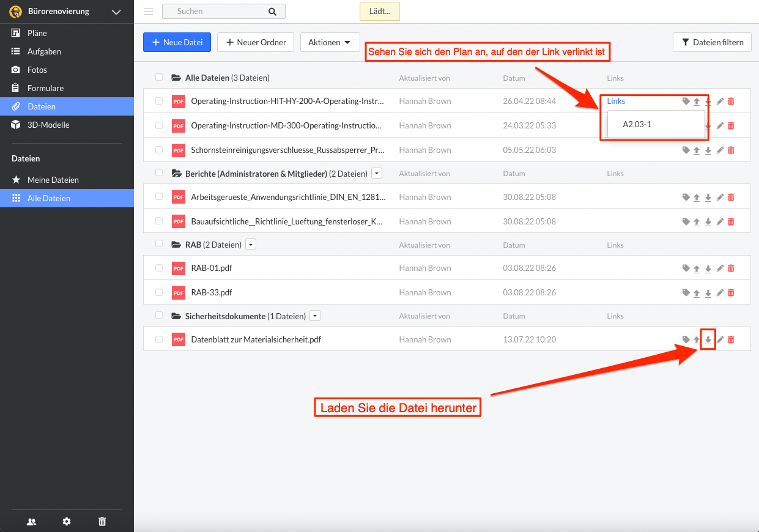Open the trash bin in sidebar footer

pyautogui.click(x=102, y=521)
